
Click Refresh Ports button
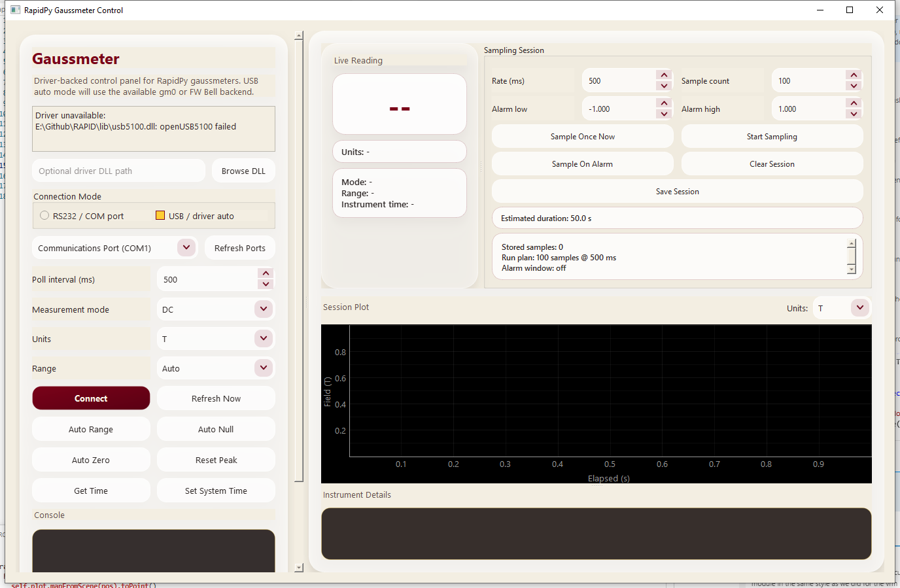point(240,248)
